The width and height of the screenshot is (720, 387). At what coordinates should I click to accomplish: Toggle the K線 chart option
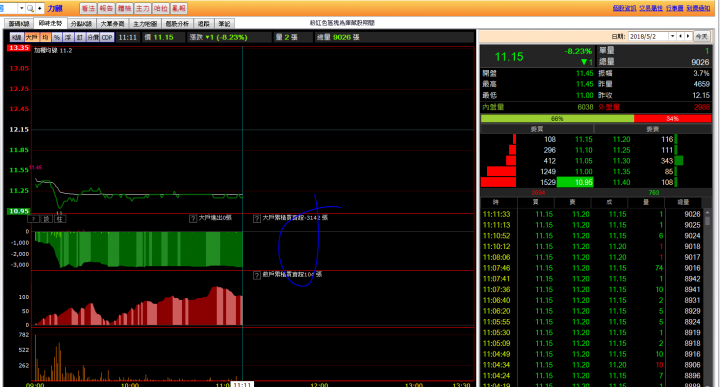tap(17, 38)
